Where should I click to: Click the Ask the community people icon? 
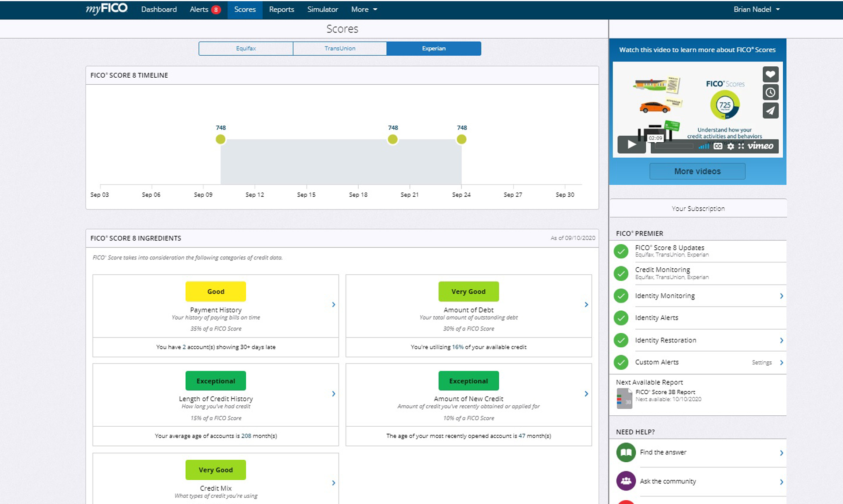click(626, 481)
